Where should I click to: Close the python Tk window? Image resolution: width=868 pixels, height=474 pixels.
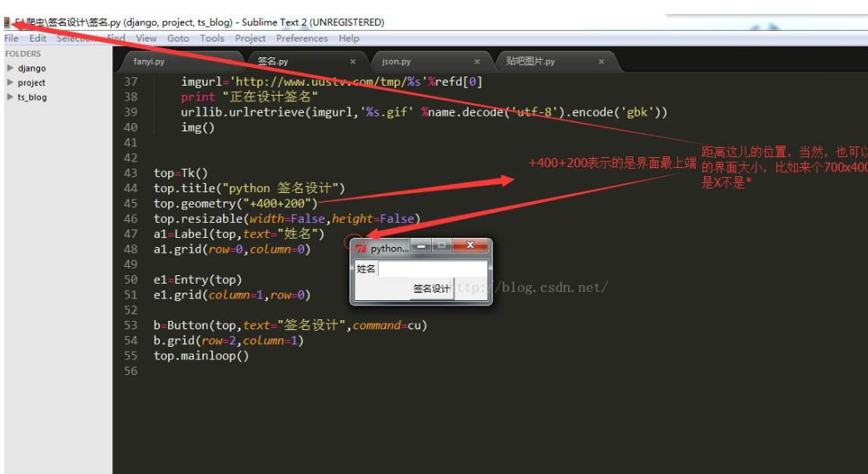tap(470, 245)
